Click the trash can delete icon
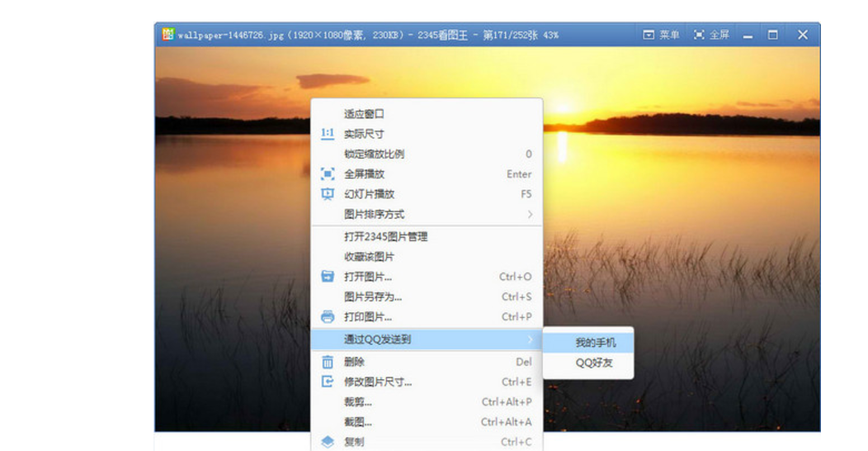 click(x=328, y=362)
